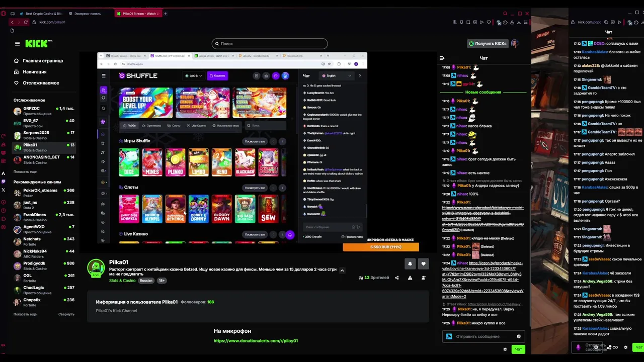The height and width of the screenshot is (362, 644).
Task: Expand followed channels with Показать еще
Action: pos(25,172)
